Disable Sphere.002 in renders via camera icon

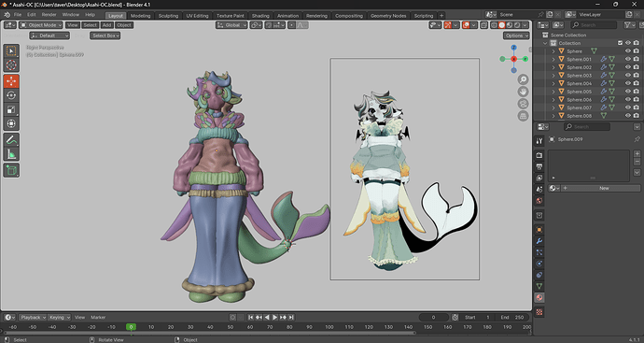[x=637, y=67]
